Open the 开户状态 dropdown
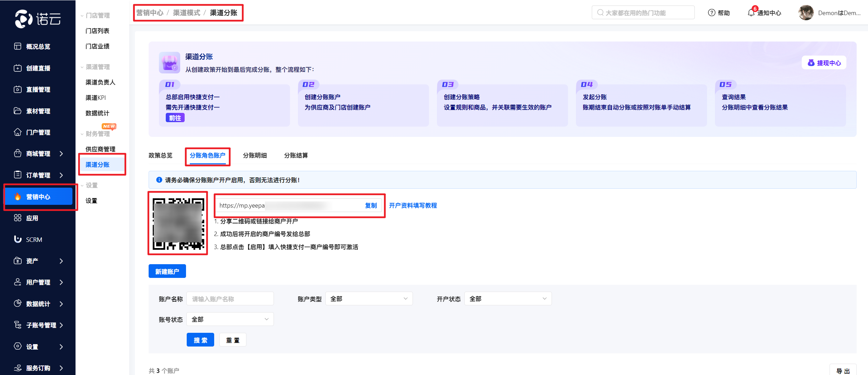This screenshot has width=868, height=375. pyautogui.click(x=508, y=298)
